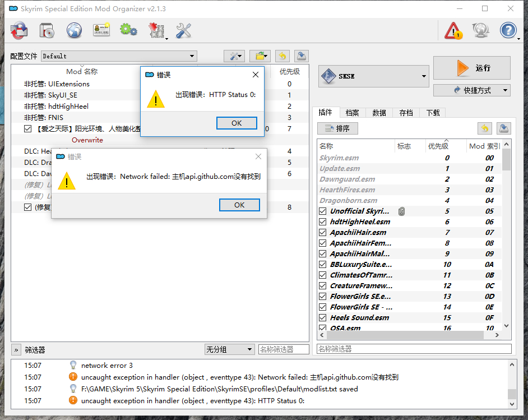Open the Help question mark icon
528x420 pixels.
click(508, 30)
